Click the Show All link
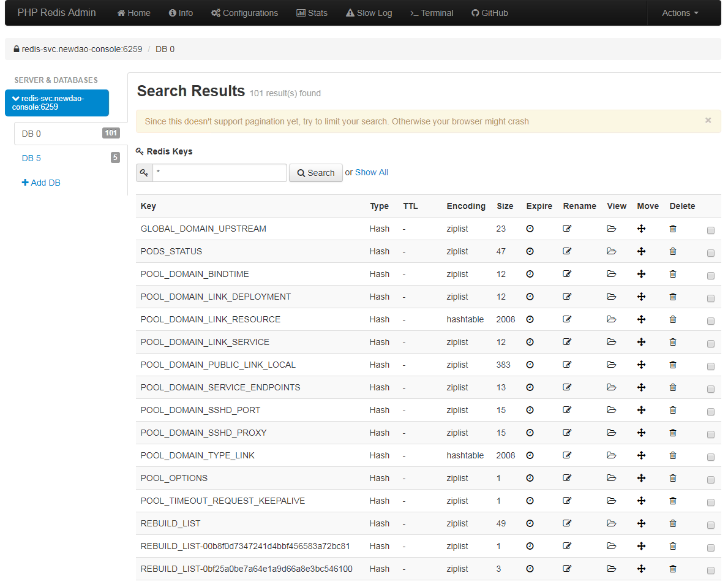The width and height of the screenshot is (728, 584). pyautogui.click(x=372, y=172)
